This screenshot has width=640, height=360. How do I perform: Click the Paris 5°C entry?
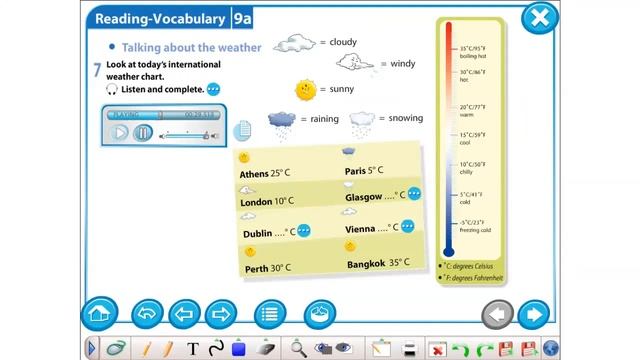[364, 170]
